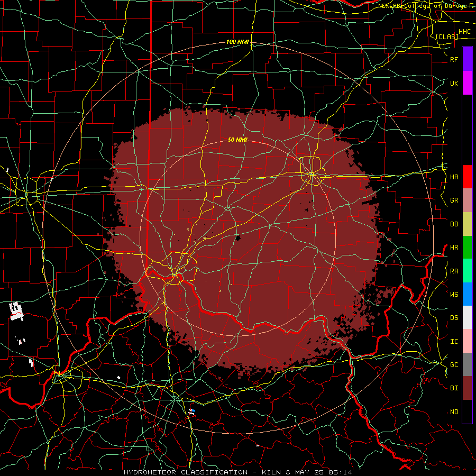
Task: Click the BI legend label
Action: coord(454,388)
